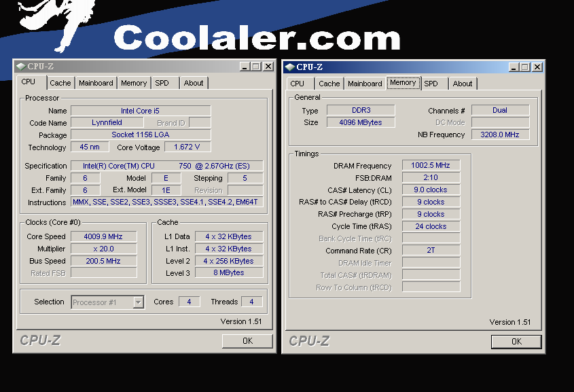Click the empty Rated FSB field
Image resolution: width=574 pixels, height=392 pixels.
point(104,272)
